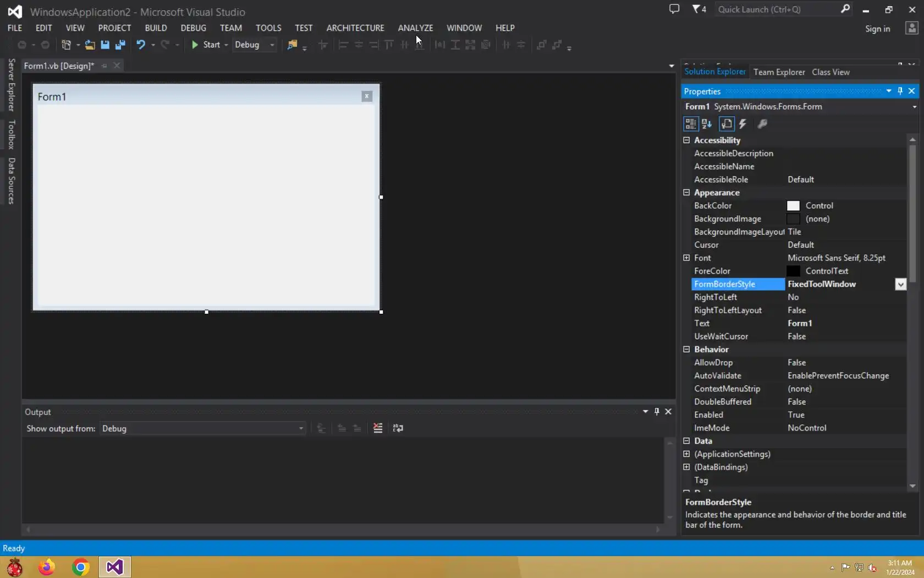The height and width of the screenshot is (578, 924).
Task: Open the Toolbox side tab
Action: point(11,134)
